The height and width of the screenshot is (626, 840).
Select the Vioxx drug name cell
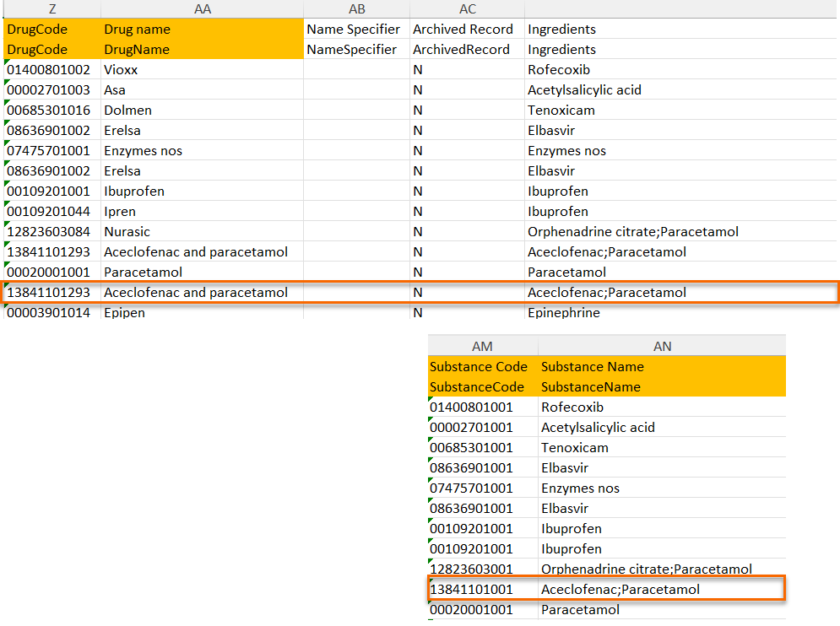(x=121, y=70)
